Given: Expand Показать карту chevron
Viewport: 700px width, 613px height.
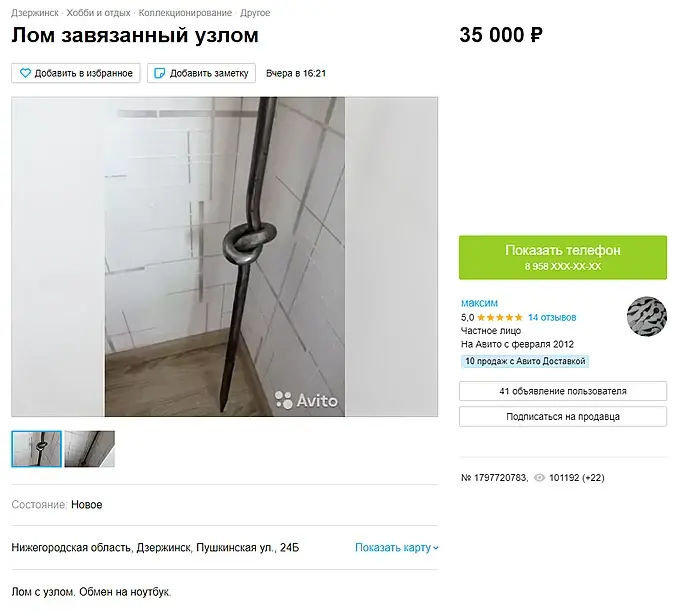Looking at the screenshot, I should (x=436, y=548).
